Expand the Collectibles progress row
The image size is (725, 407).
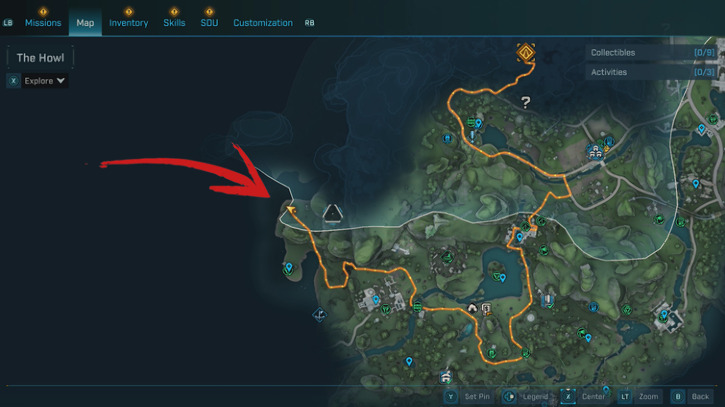point(653,53)
